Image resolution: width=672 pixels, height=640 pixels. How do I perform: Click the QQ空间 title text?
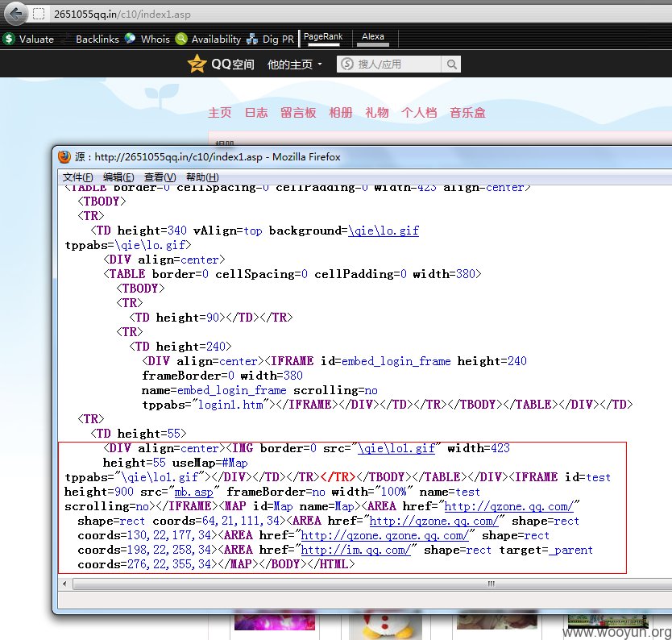point(233,64)
